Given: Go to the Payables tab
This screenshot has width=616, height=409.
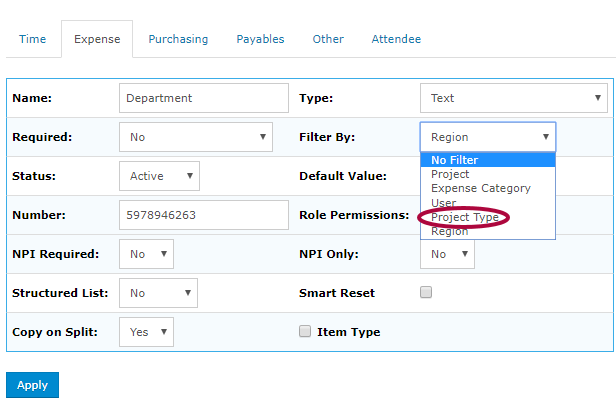Looking at the screenshot, I should (x=260, y=39).
